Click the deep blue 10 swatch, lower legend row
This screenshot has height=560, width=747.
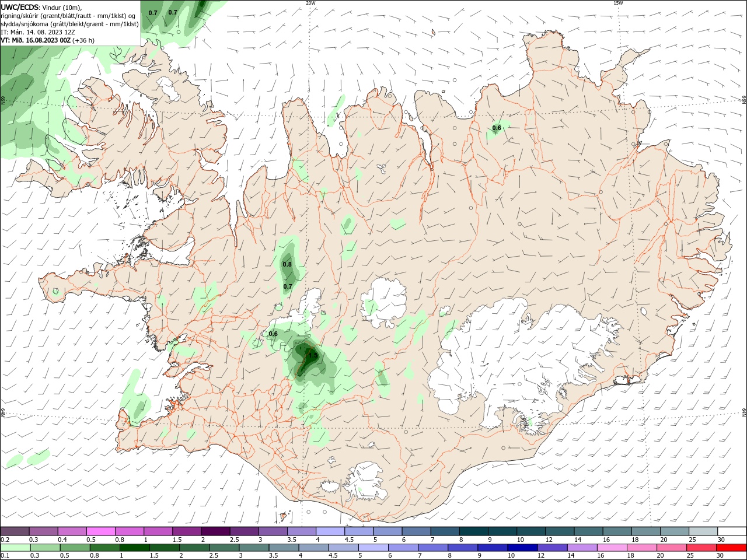coord(522,548)
